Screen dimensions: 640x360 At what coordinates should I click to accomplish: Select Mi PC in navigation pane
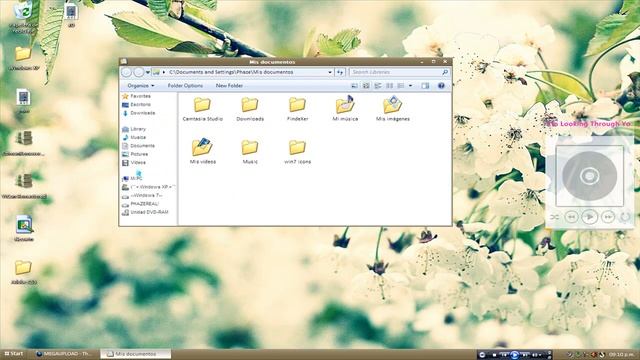pyautogui.click(x=132, y=179)
